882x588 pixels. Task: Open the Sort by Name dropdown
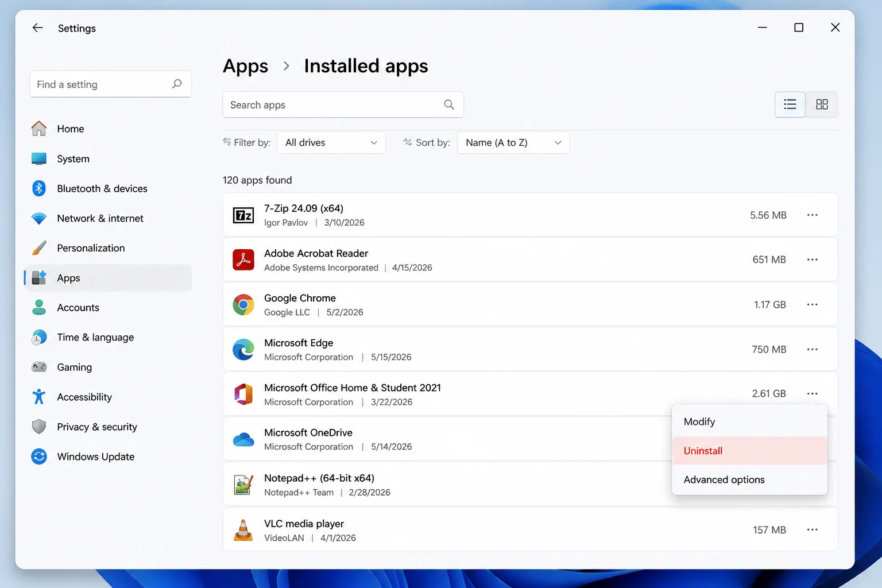513,142
